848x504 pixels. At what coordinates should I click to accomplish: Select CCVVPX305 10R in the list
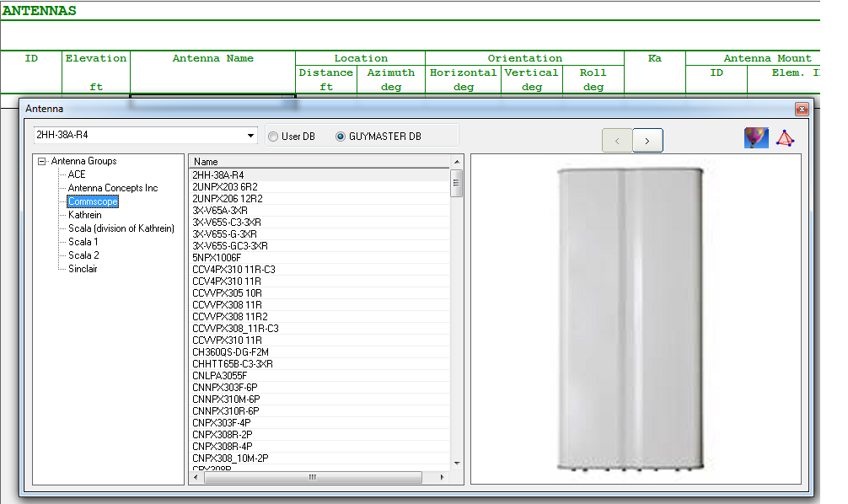tap(319, 293)
